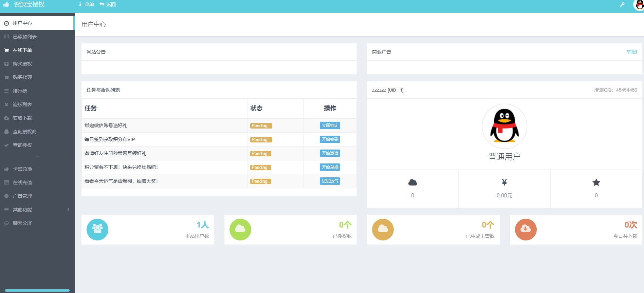Open 广告管理 sidebar entry

pos(37,196)
